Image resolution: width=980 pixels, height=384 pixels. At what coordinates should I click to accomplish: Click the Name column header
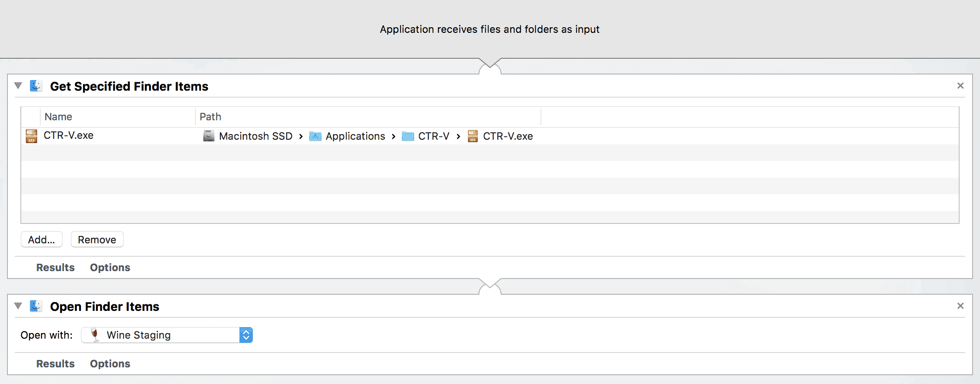click(x=118, y=117)
